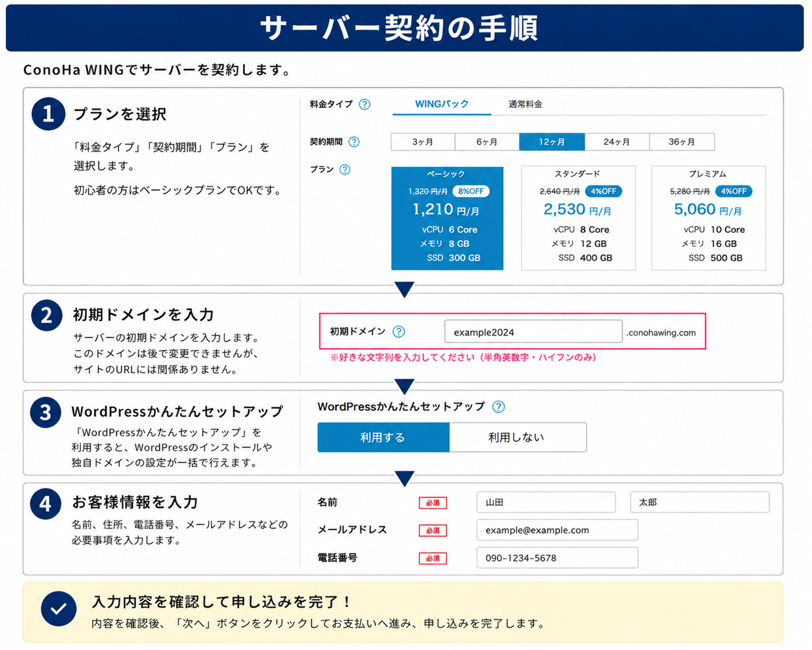Choose the ベーシック plan card

pyautogui.click(x=447, y=218)
